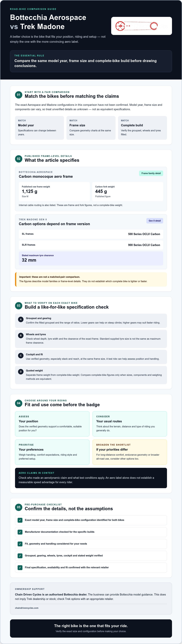Image resolution: width=182 pixels, height=644 pixels.
Task: Toggle checkbox for final specification confirmed with retailer
Action: pos(20,568)
